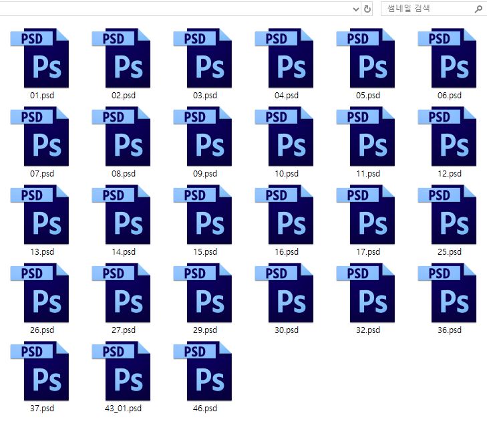487x448 pixels.
Task: Select the 05.psd file icon
Action: [365, 58]
